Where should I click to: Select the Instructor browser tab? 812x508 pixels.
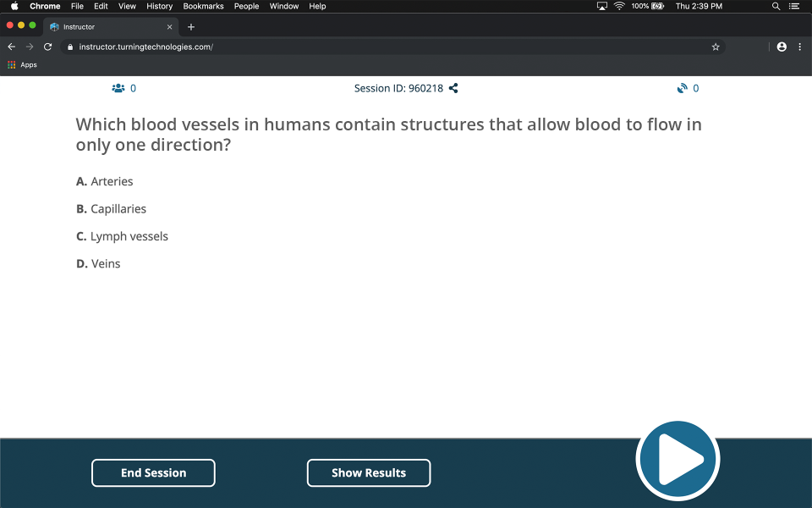(112, 27)
